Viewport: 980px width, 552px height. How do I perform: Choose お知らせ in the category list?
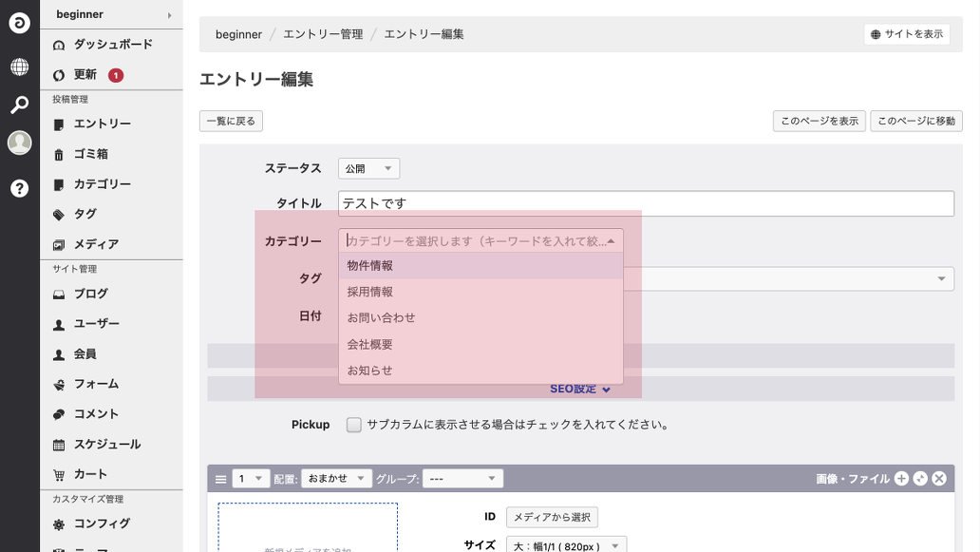(369, 371)
